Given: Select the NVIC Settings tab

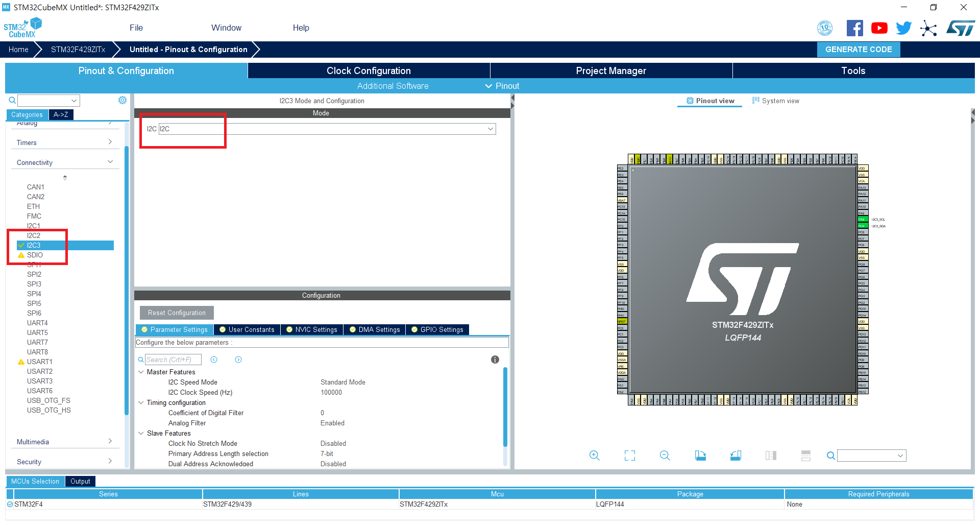Looking at the screenshot, I should [x=312, y=329].
